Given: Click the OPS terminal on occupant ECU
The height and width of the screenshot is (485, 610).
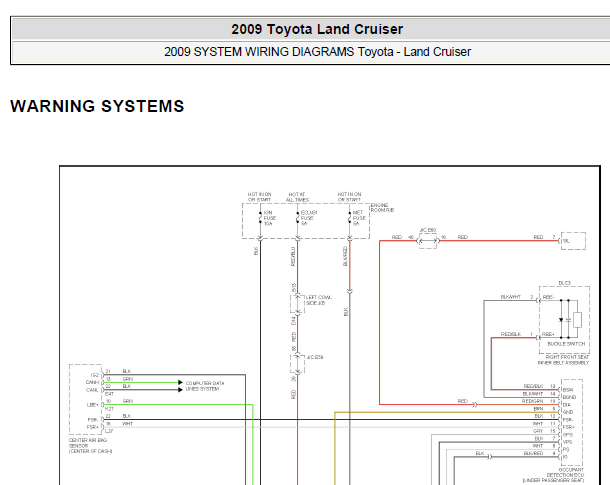Looking at the screenshot, I should click(x=568, y=435).
